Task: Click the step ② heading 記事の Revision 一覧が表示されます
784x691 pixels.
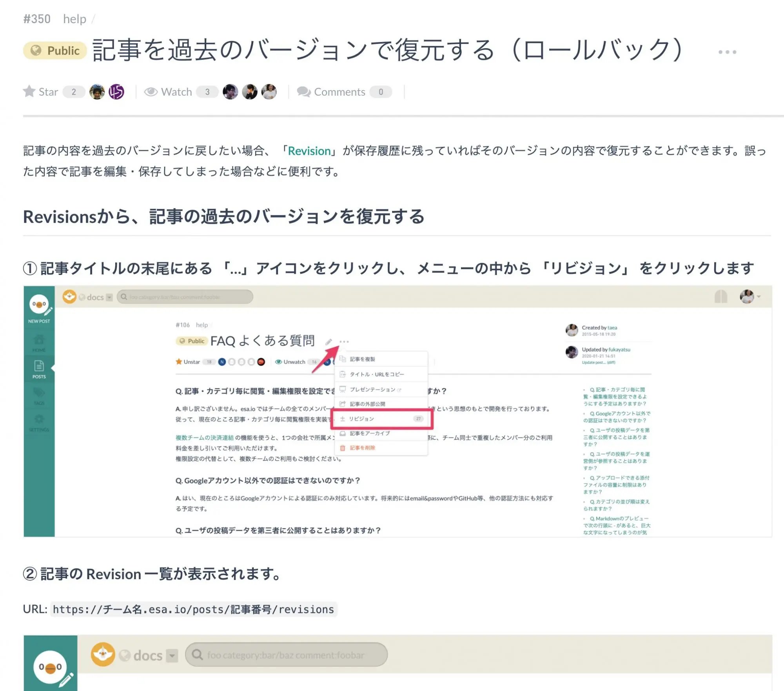Action: (x=152, y=574)
